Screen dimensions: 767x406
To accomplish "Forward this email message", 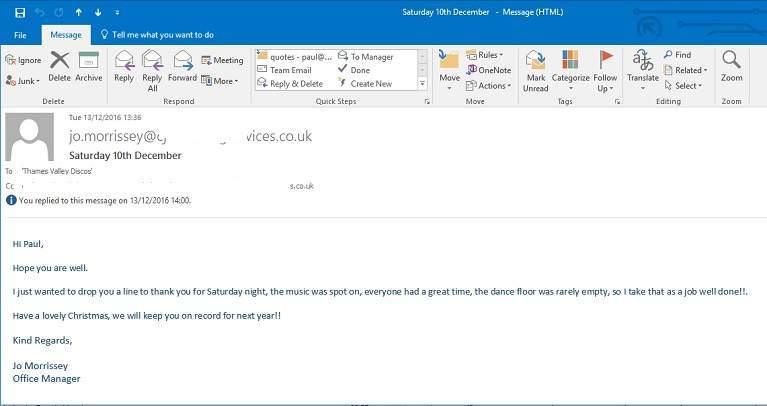I will [182, 66].
